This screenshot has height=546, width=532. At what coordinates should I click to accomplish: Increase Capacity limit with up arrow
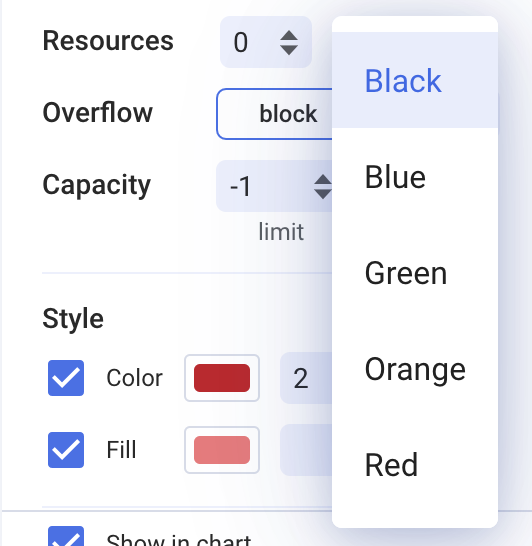tap(323, 180)
